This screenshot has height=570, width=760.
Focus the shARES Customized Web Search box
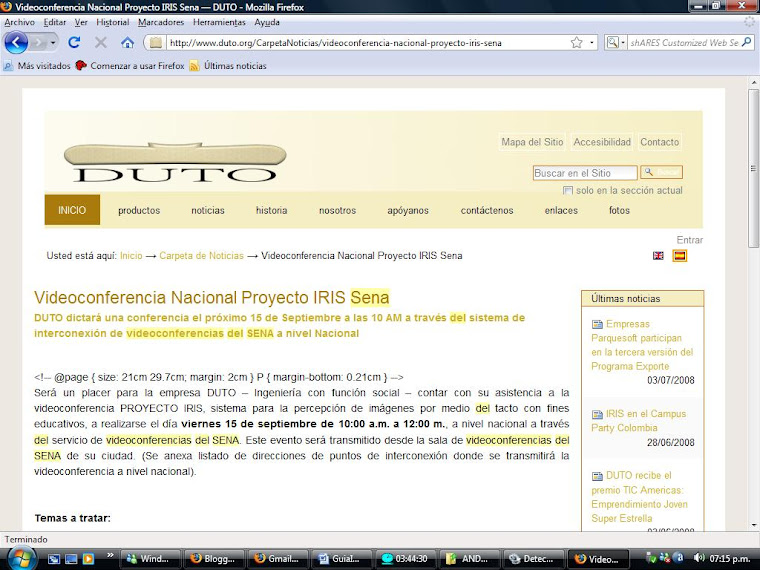pyautogui.click(x=684, y=43)
